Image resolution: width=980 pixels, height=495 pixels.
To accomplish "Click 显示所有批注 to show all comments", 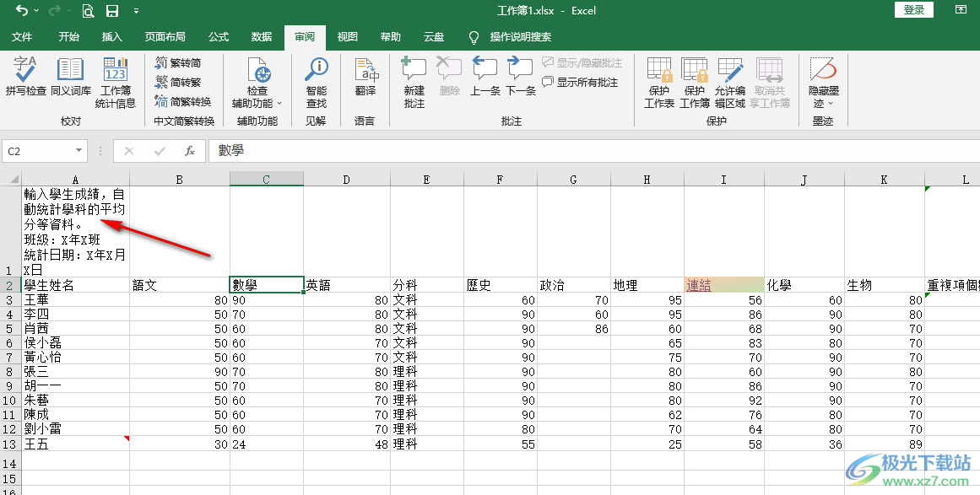I will pos(580,82).
